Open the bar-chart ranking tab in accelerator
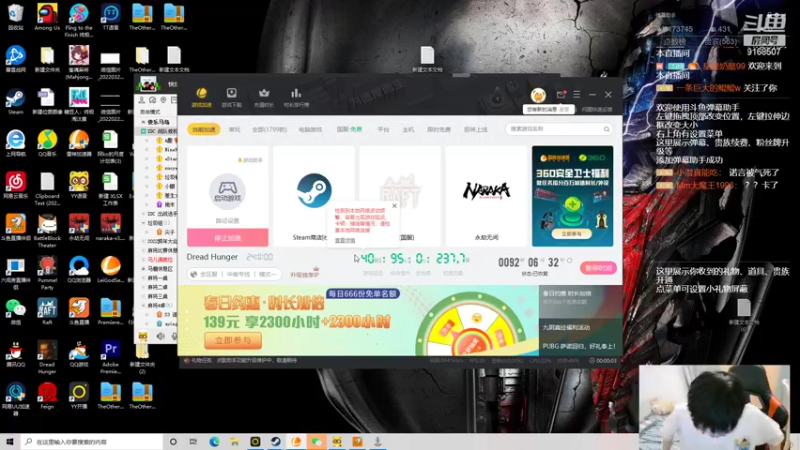 point(296,97)
